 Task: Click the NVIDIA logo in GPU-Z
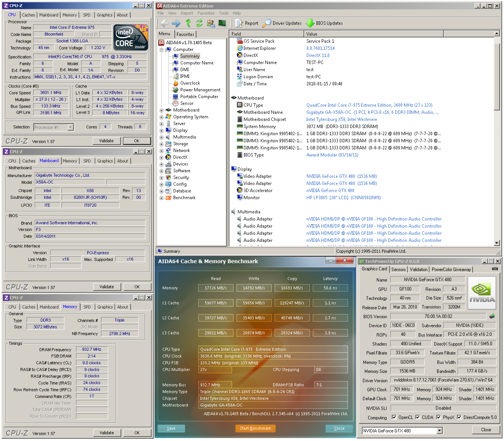(x=482, y=293)
